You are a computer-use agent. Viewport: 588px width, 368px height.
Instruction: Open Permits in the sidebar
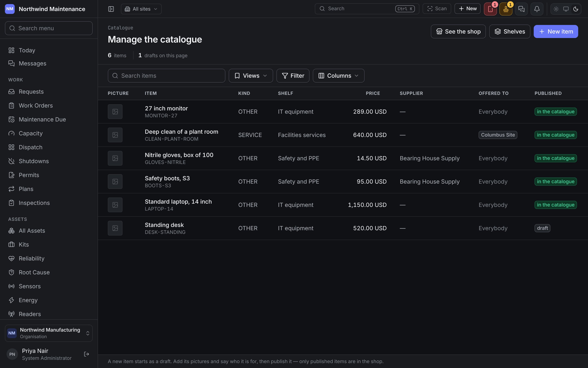49,175
